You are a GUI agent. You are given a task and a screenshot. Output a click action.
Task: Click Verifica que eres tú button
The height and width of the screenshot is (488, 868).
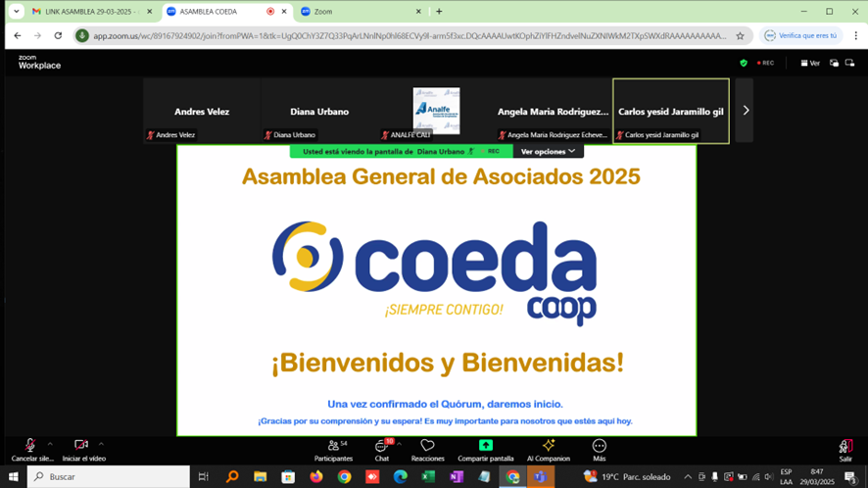[801, 35]
